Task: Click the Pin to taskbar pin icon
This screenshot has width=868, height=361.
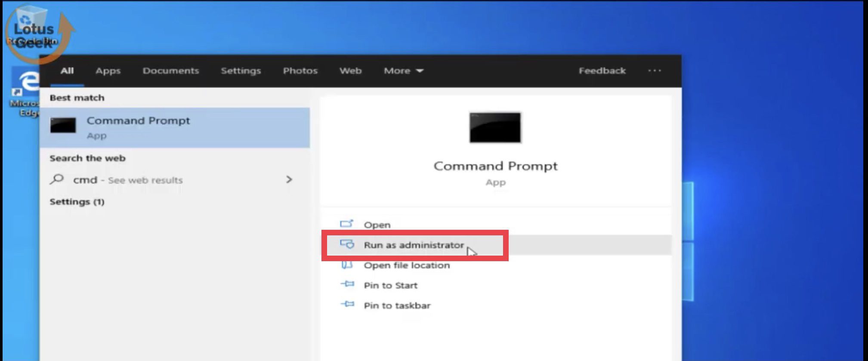Action: point(347,304)
